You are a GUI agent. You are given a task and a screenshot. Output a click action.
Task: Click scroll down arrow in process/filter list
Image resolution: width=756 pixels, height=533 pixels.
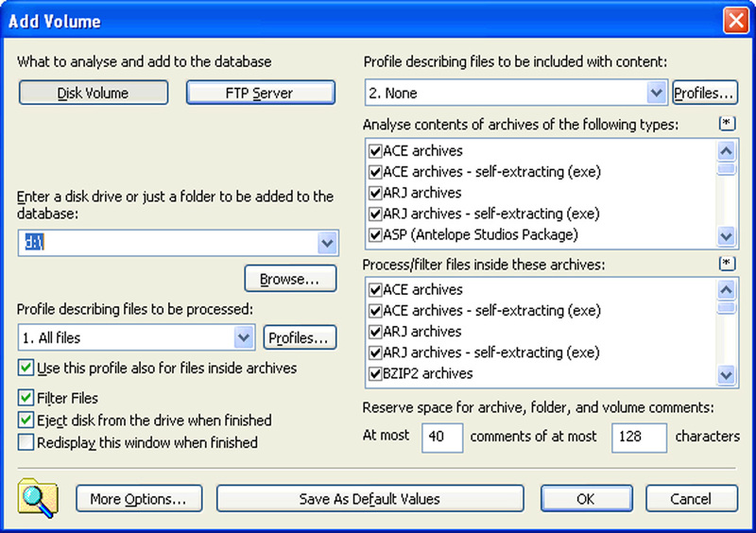click(x=727, y=375)
